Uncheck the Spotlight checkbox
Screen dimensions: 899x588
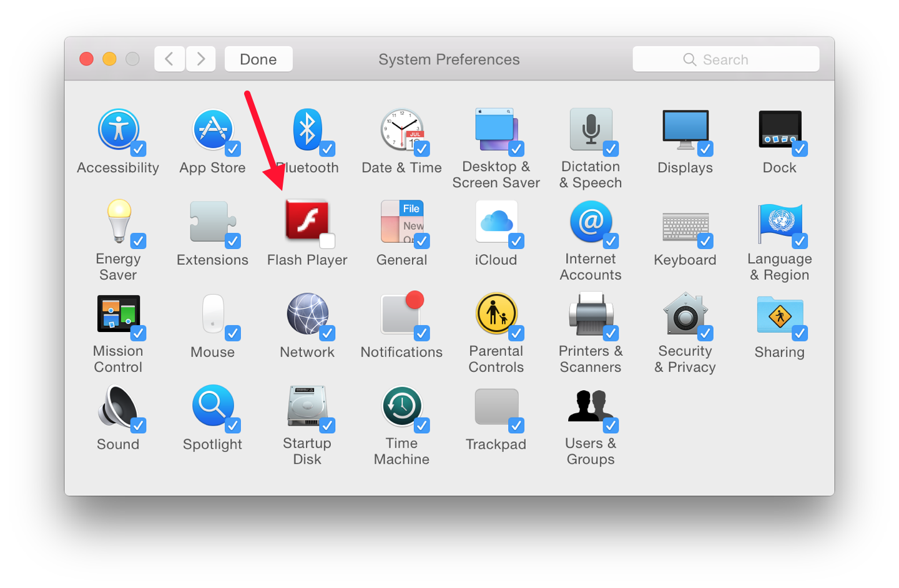click(x=233, y=425)
